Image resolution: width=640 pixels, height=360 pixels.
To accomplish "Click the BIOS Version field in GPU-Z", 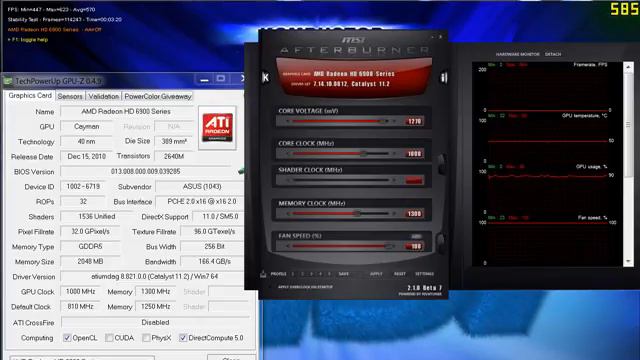I will click(x=146, y=171).
